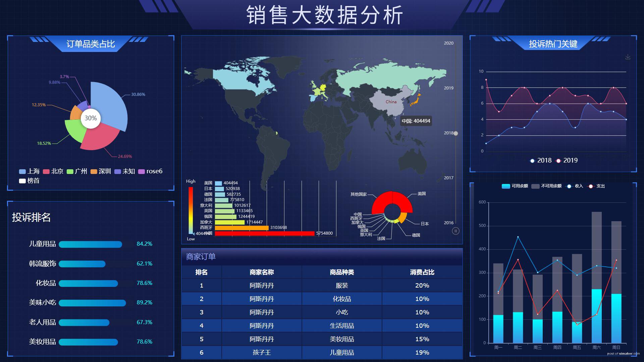Toggle the 上海 legend item

tap(30, 171)
